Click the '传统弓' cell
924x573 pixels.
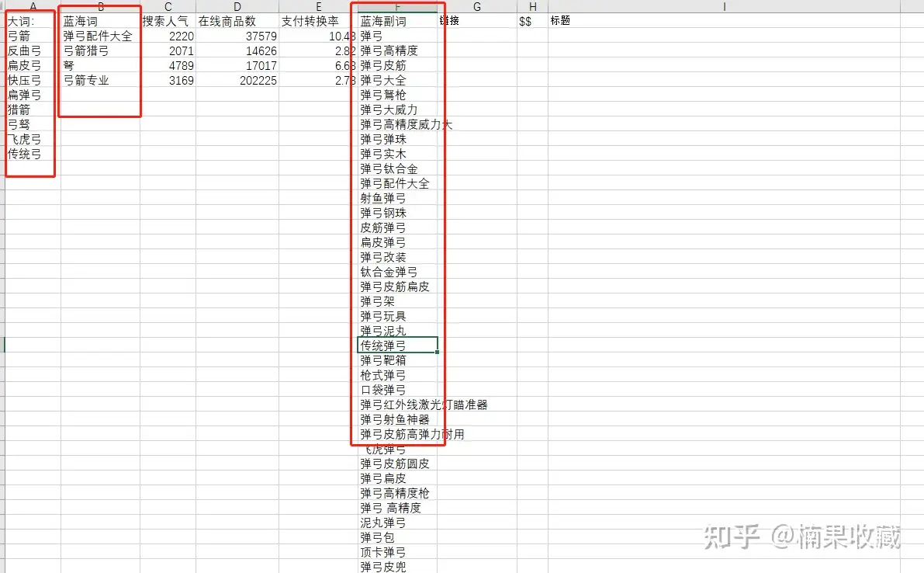[33, 154]
